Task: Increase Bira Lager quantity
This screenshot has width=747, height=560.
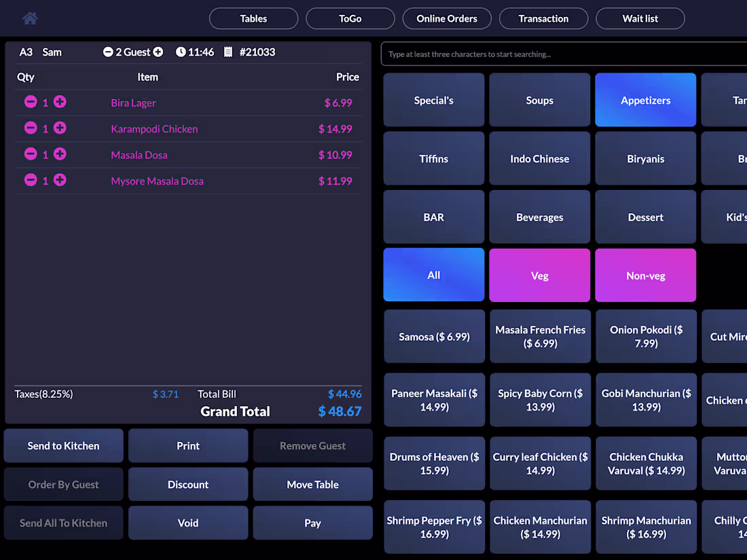Action: click(60, 102)
